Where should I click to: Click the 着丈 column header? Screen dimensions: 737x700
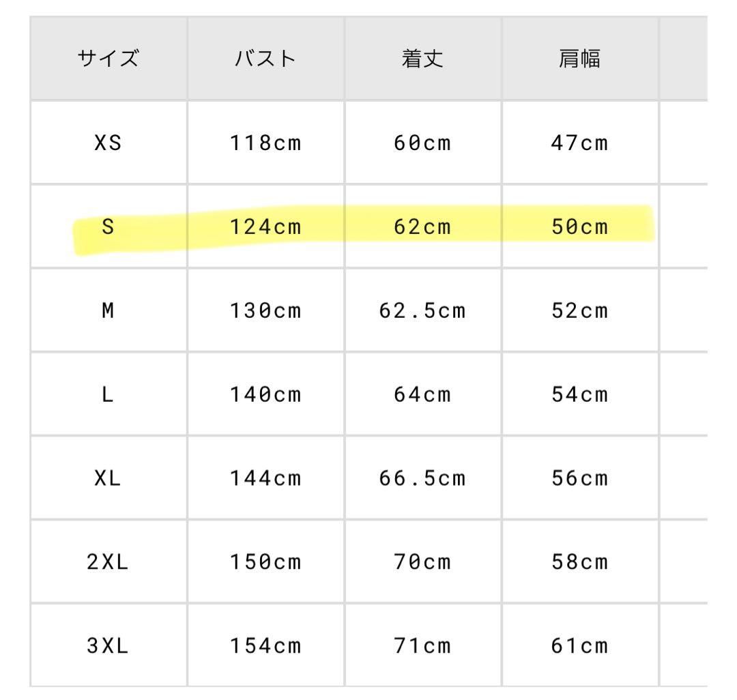[422, 59]
